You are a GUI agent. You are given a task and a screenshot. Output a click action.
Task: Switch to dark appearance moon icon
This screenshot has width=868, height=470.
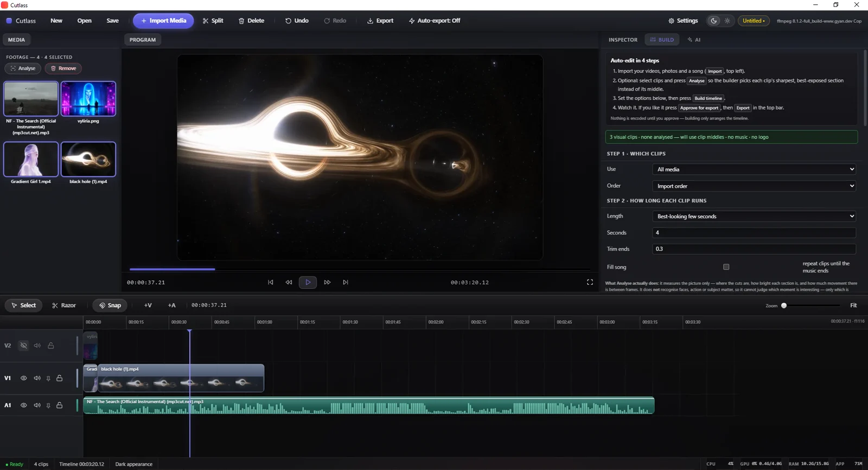(x=714, y=21)
